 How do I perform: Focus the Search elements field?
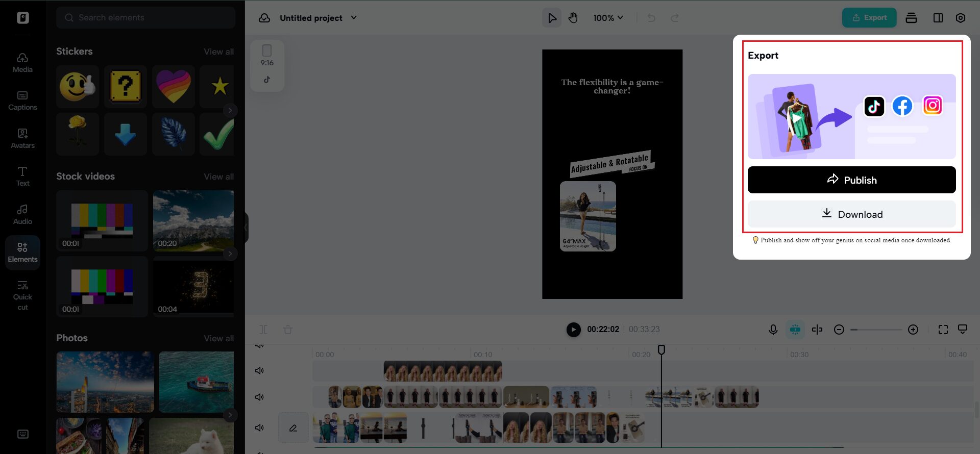(145, 17)
